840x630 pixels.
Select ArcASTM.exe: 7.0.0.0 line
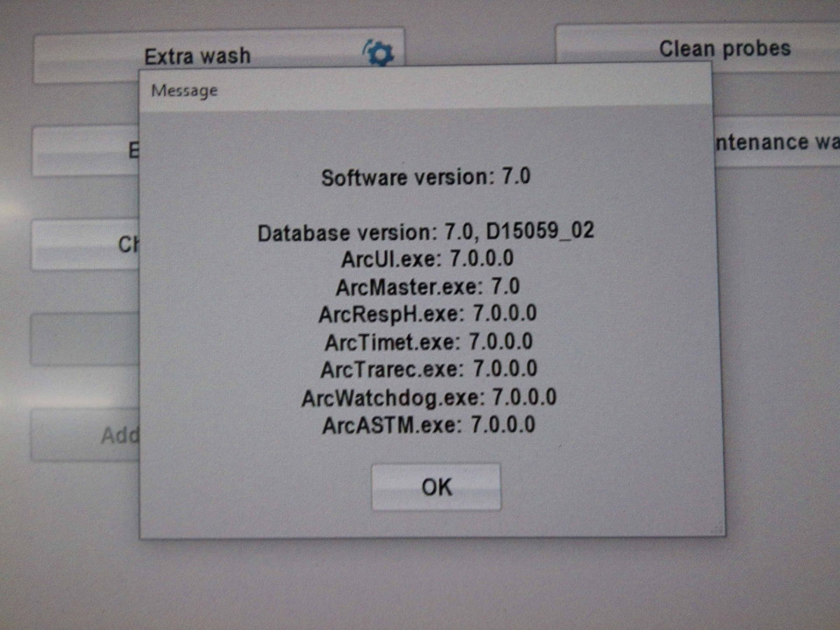(428, 424)
